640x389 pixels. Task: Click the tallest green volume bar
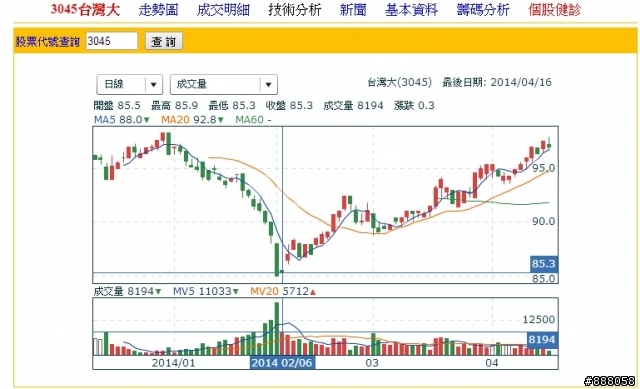click(x=277, y=329)
